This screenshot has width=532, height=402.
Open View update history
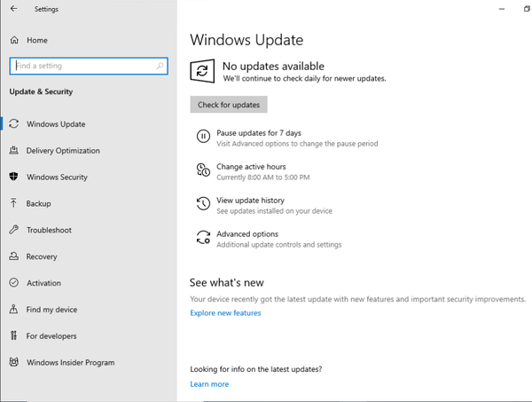pyautogui.click(x=250, y=201)
